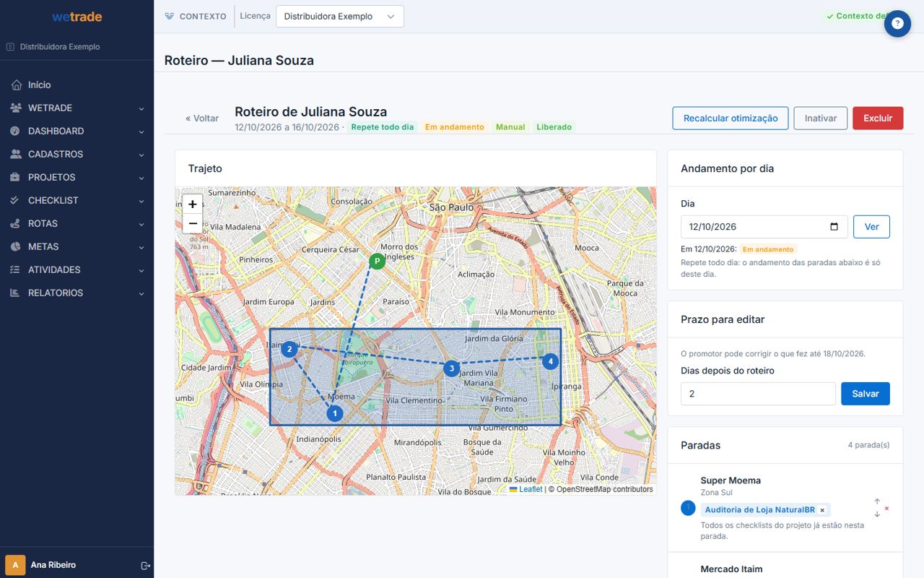Image resolution: width=924 pixels, height=578 pixels.
Task: Select stop marker 3 on the map
Action: [451, 368]
